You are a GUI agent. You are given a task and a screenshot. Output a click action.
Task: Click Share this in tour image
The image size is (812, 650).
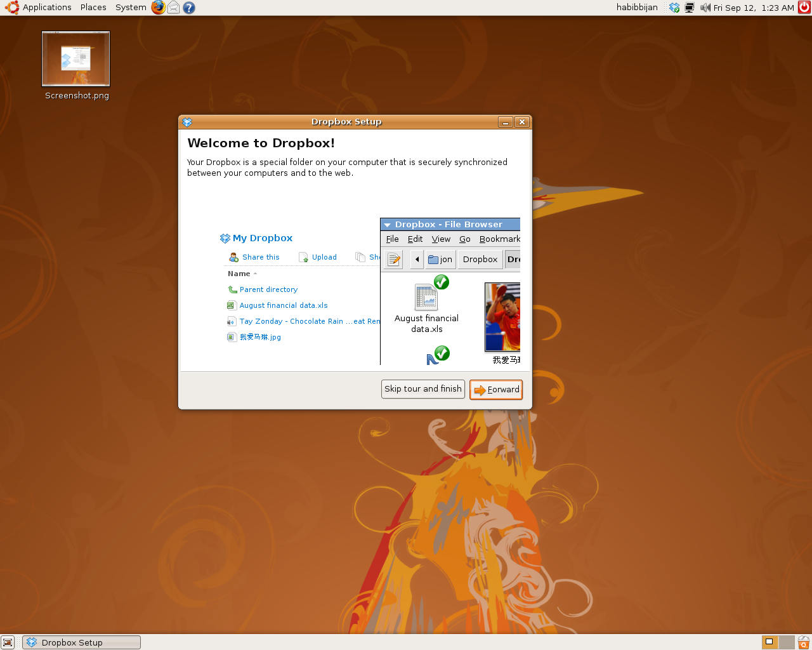261,257
